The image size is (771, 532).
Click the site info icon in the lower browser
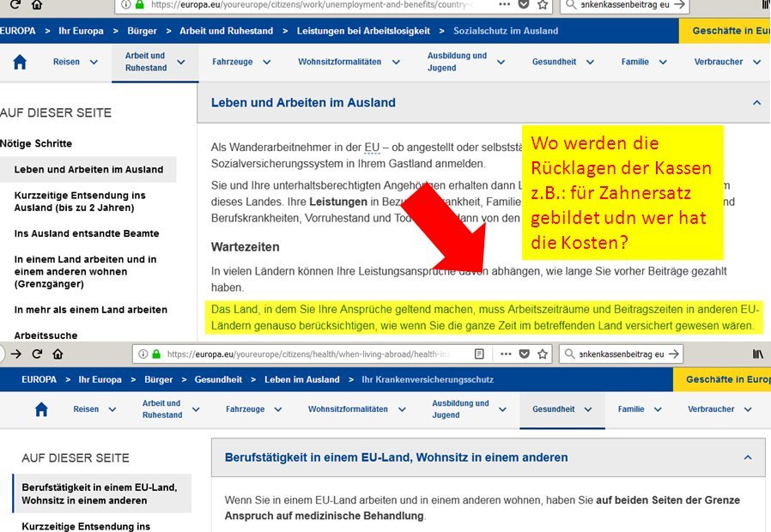point(143,354)
